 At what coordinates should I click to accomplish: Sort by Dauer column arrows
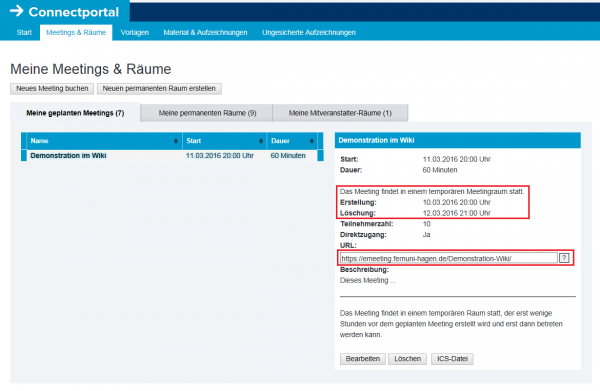pyautogui.click(x=311, y=141)
